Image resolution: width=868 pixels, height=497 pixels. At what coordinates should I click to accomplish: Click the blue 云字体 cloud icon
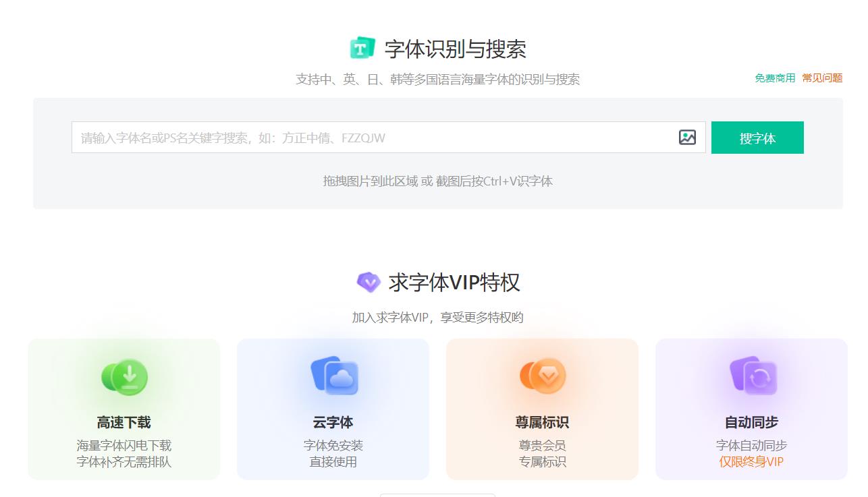(x=333, y=378)
